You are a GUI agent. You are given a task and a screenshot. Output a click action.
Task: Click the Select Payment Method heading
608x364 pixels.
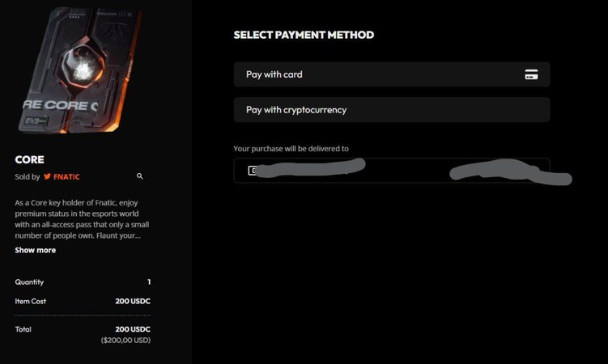304,35
